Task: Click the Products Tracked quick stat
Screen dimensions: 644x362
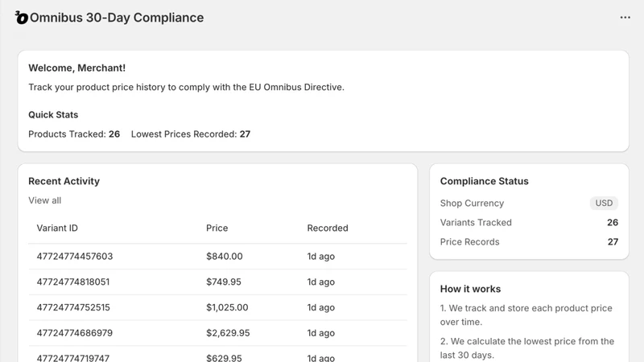Action: [x=74, y=134]
